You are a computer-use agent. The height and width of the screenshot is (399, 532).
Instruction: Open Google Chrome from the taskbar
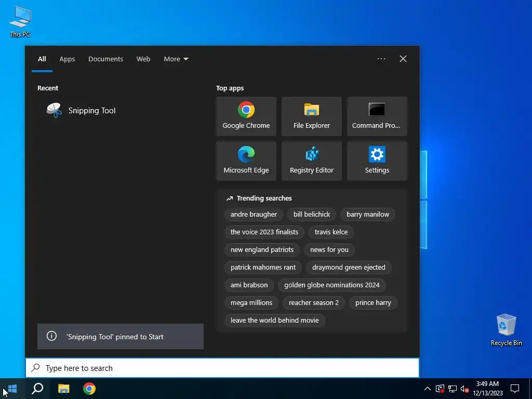coord(89,389)
